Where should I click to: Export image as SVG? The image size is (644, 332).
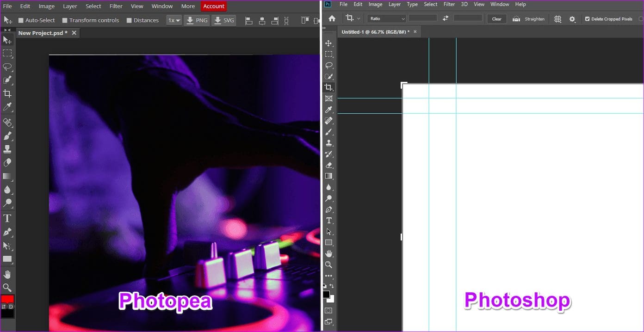tap(223, 20)
